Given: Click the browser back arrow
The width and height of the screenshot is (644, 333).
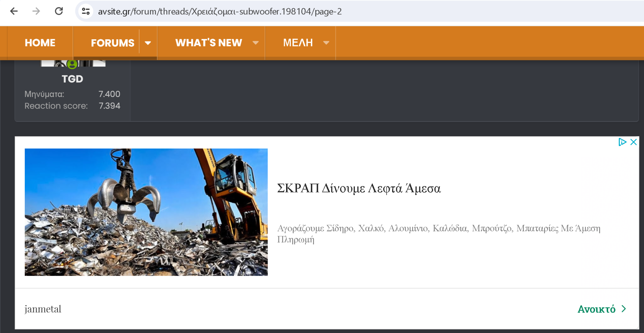Looking at the screenshot, I should pos(14,11).
